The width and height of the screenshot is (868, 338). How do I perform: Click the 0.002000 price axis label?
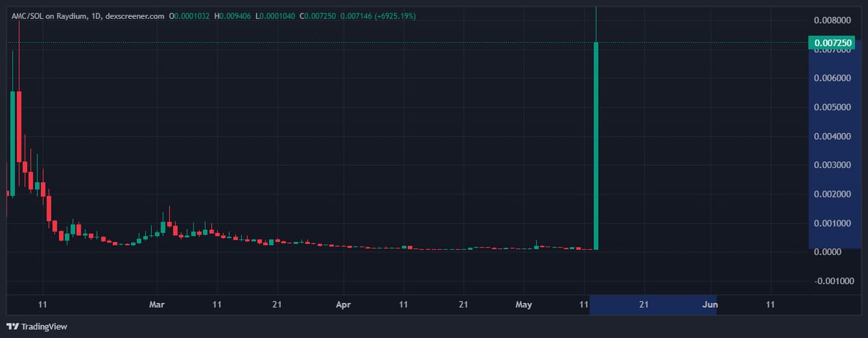click(x=833, y=194)
